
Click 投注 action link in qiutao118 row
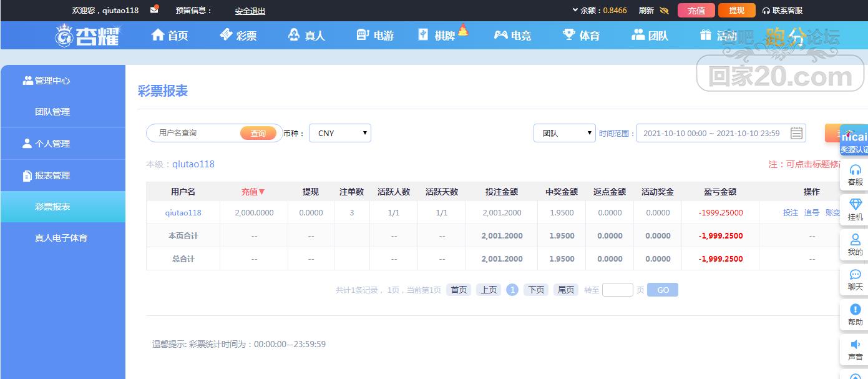[x=791, y=213]
